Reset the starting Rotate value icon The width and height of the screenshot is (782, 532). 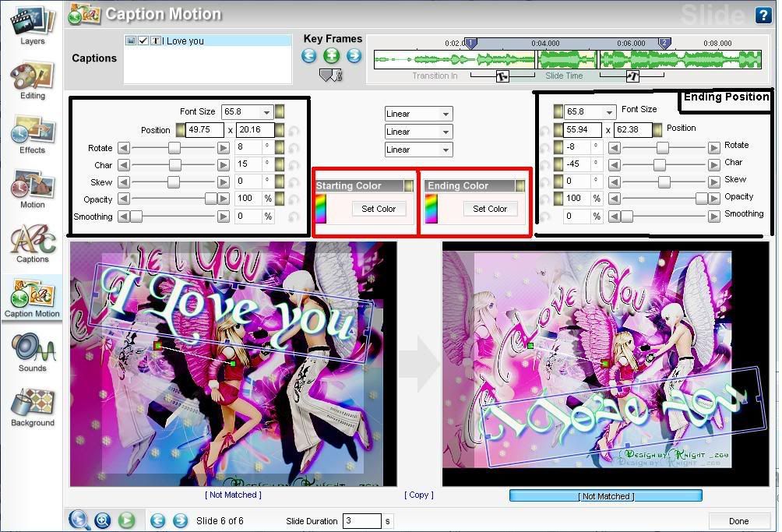coord(294,148)
